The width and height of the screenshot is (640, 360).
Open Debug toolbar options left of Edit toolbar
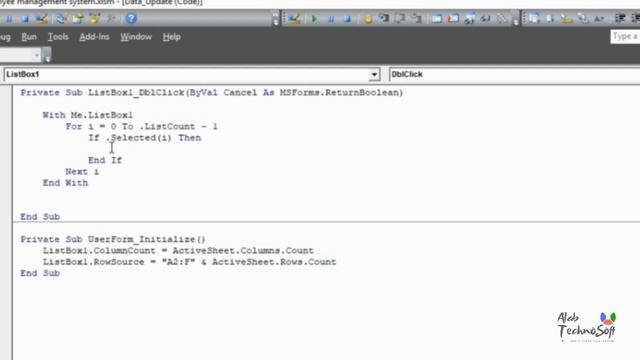pos(516,19)
